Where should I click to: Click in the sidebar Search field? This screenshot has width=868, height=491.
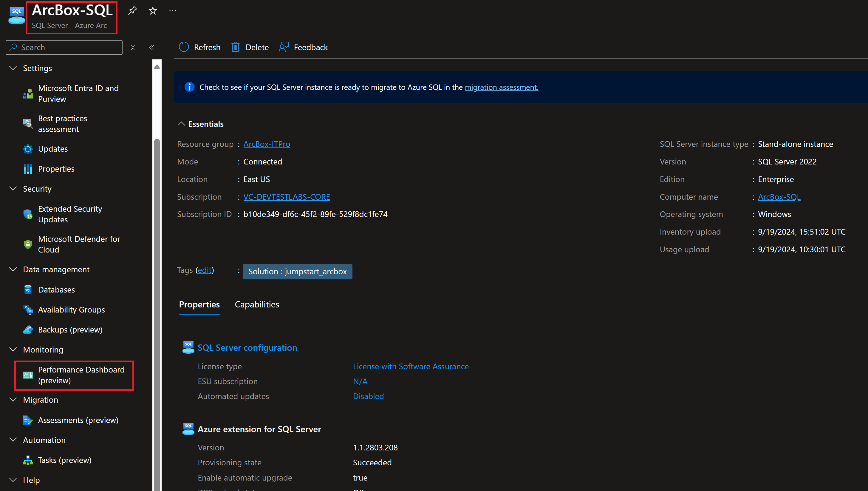click(67, 47)
